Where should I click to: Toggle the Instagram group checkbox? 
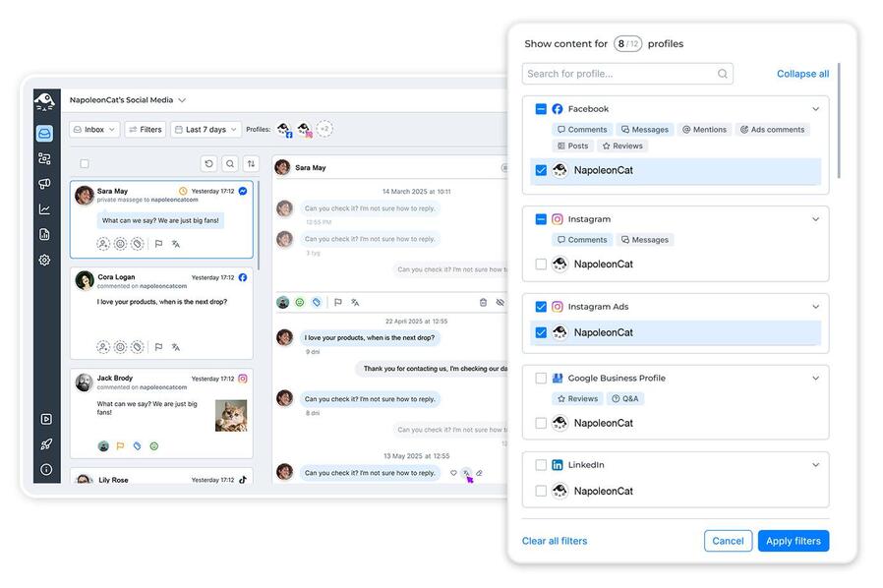[x=541, y=219]
